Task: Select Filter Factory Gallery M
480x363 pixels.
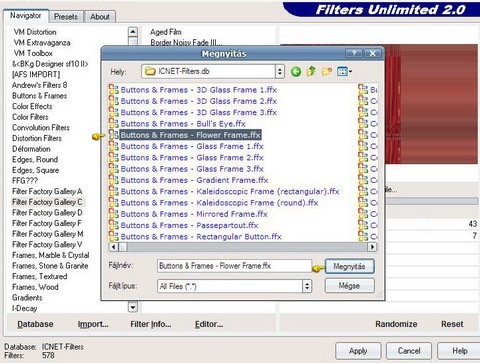Action: (48, 234)
